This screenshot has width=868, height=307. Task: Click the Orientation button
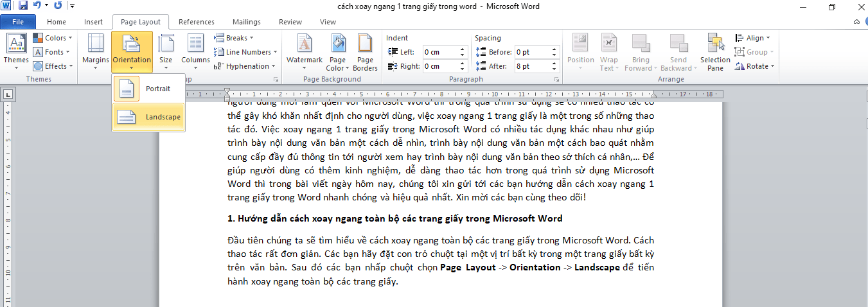[x=132, y=51]
